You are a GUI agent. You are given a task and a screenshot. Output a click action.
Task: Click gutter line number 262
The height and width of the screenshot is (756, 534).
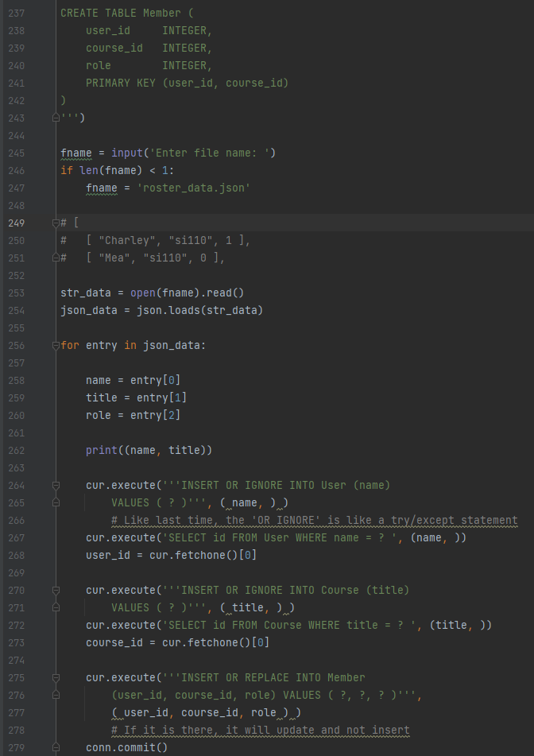[x=17, y=450]
